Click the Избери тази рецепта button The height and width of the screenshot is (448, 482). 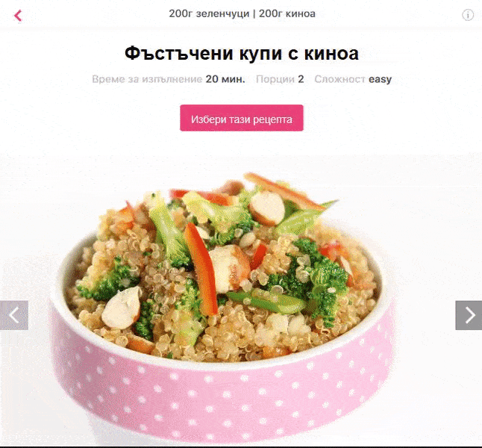pyautogui.click(x=242, y=118)
